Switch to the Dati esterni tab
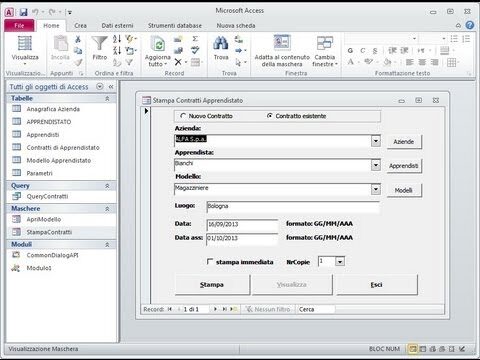Viewport: 480px width, 360px height. point(117,25)
